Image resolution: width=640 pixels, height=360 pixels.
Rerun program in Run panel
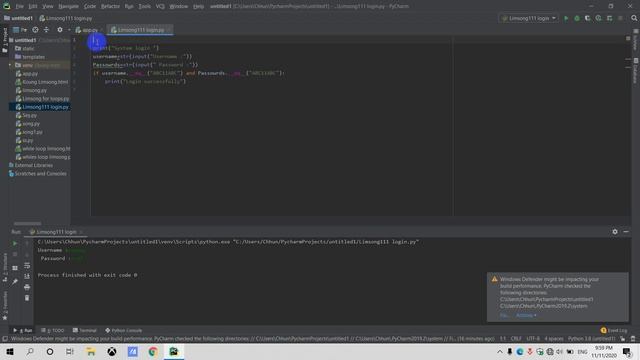(x=15, y=243)
